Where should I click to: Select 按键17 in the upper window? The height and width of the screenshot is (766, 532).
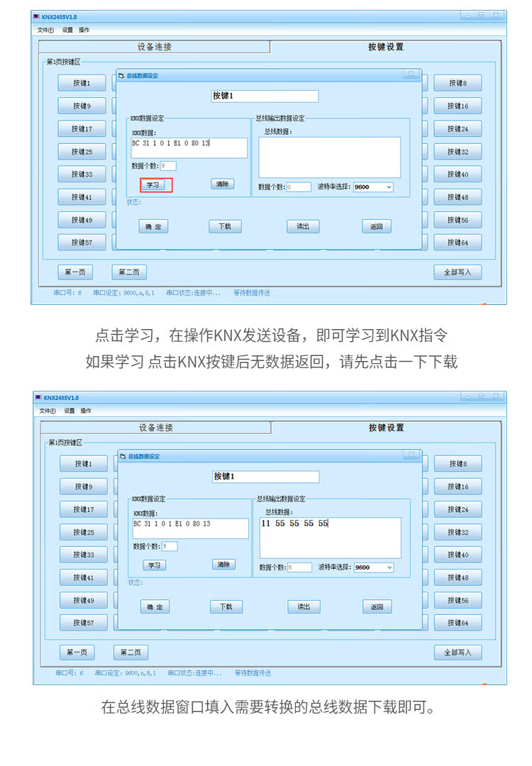coord(82,129)
